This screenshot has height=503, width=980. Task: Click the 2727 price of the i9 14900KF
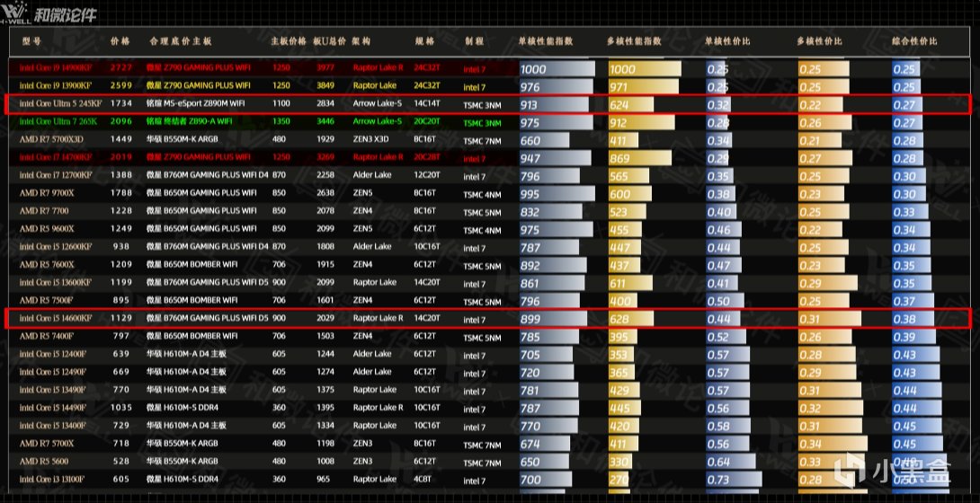[x=121, y=67]
